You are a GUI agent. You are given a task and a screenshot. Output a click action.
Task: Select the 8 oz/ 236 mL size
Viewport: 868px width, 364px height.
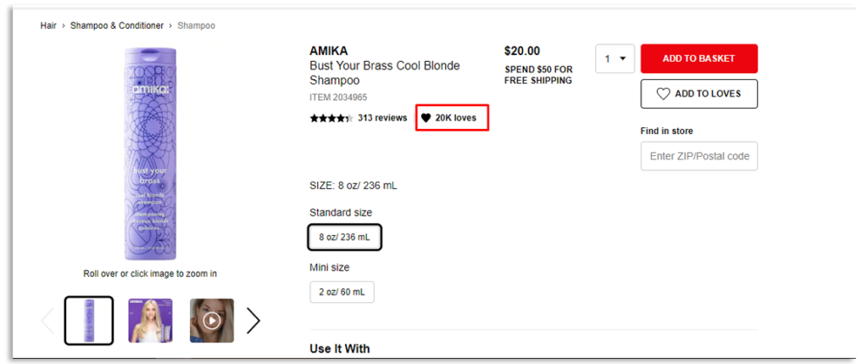[x=344, y=238]
